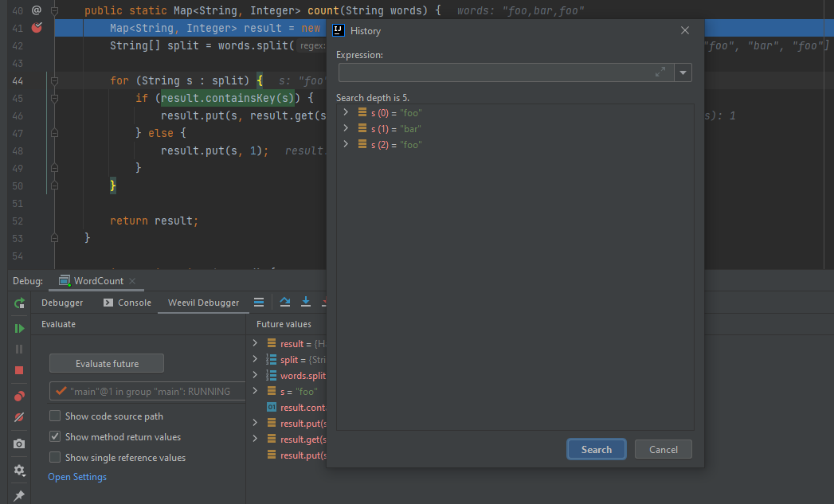Pin the debug tab
This screenshot has width=834, height=504.
(x=19, y=495)
